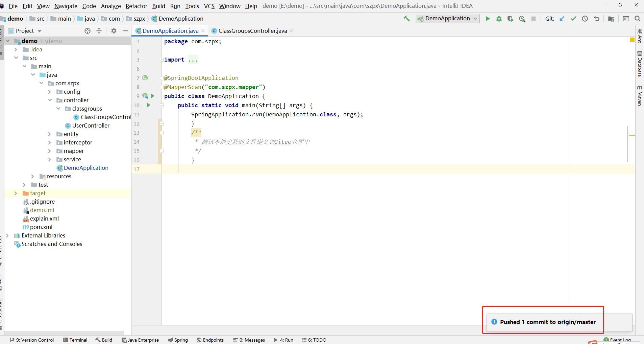Expand the entity package

(x=49, y=134)
